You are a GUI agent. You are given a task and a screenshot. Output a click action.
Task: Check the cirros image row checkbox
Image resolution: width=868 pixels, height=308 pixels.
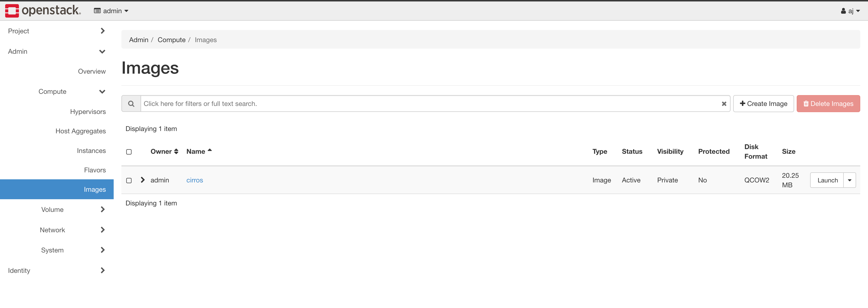(129, 181)
